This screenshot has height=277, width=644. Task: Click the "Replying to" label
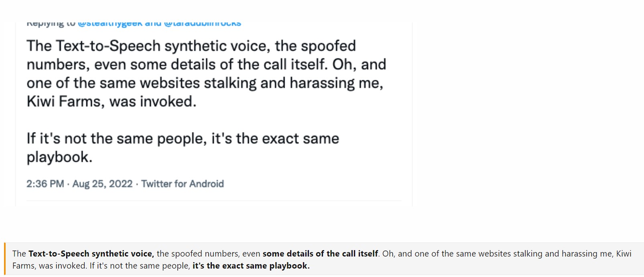point(51,24)
